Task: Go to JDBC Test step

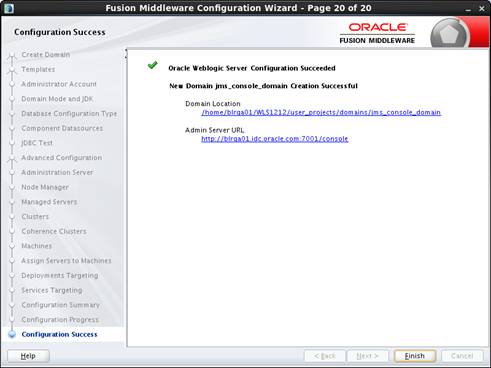Action: [37, 143]
